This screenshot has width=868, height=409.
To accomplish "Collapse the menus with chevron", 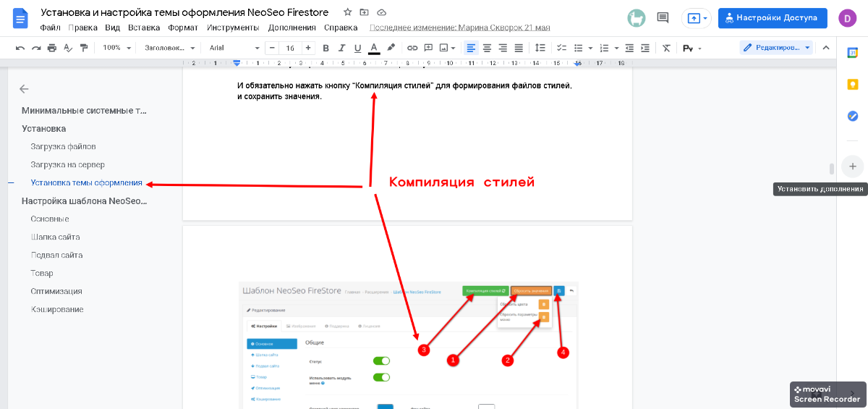I will [x=826, y=48].
